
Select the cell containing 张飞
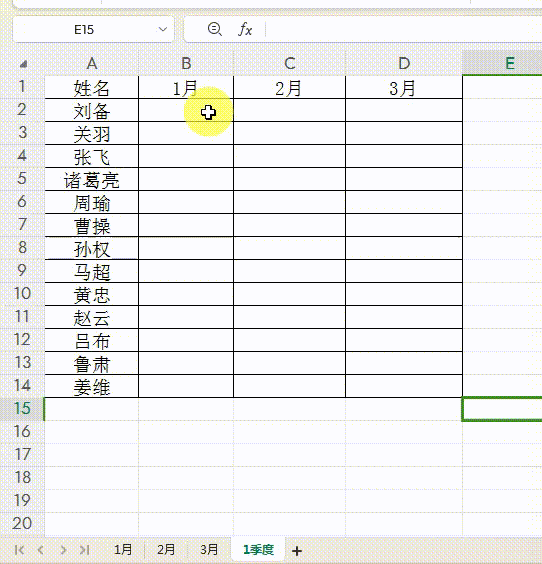click(x=92, y=156)
